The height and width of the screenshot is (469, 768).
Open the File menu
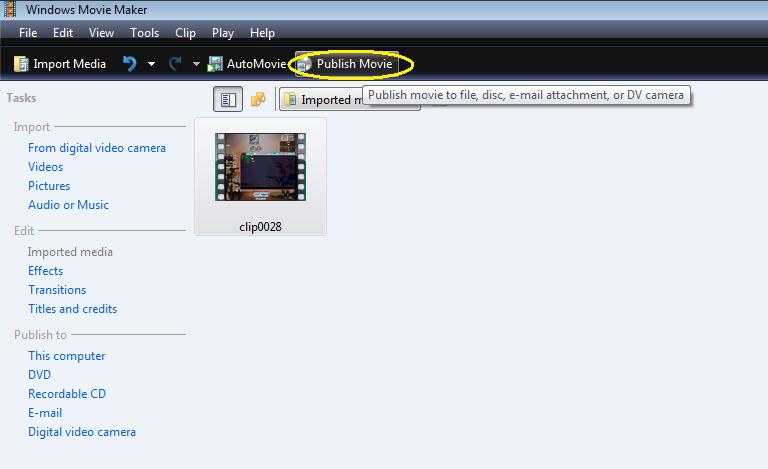(28, 33)
